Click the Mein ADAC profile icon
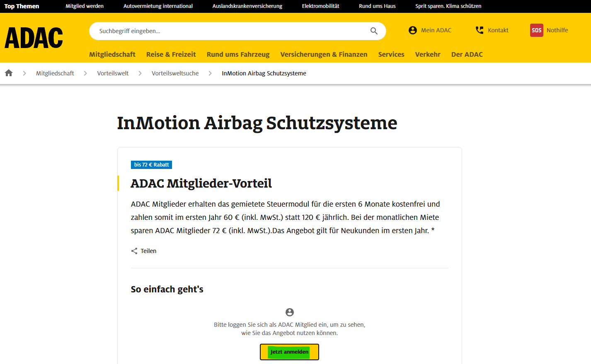The height and width of the screenshot is (364, 591). pos(412,30)
